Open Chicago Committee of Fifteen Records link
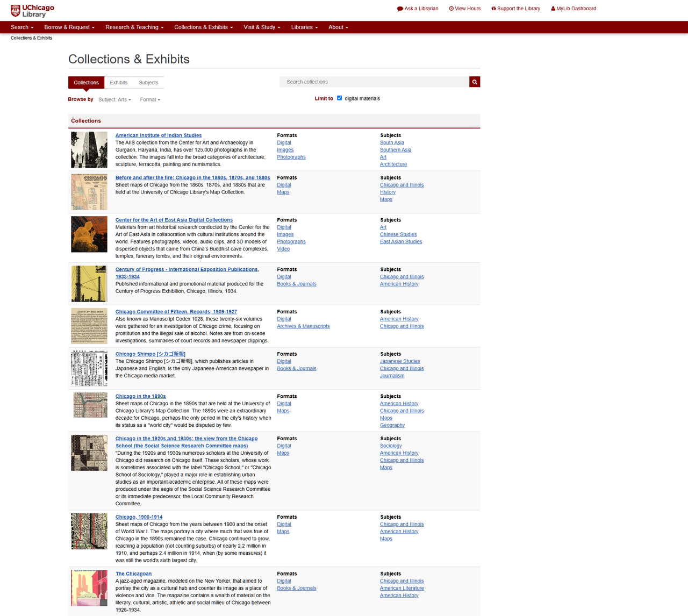This screenshot has width=688, height=616. click(176, 312)
